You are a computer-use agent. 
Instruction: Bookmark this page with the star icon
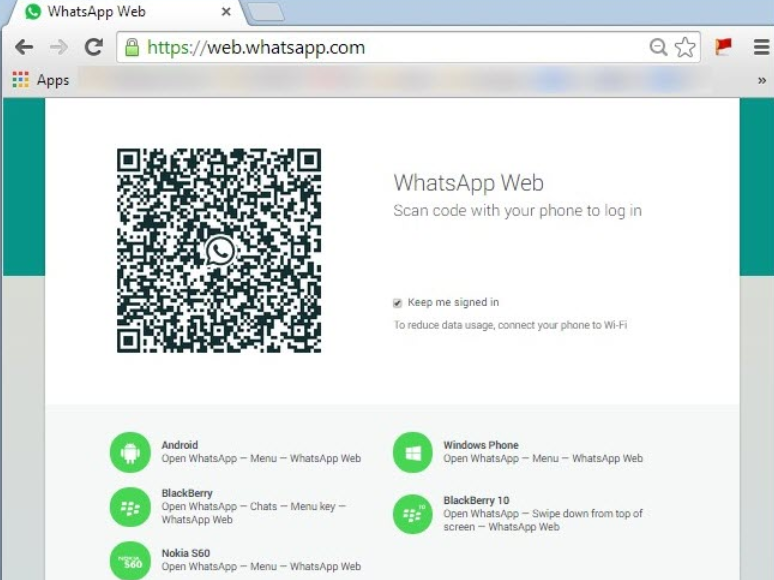point(685,47)
